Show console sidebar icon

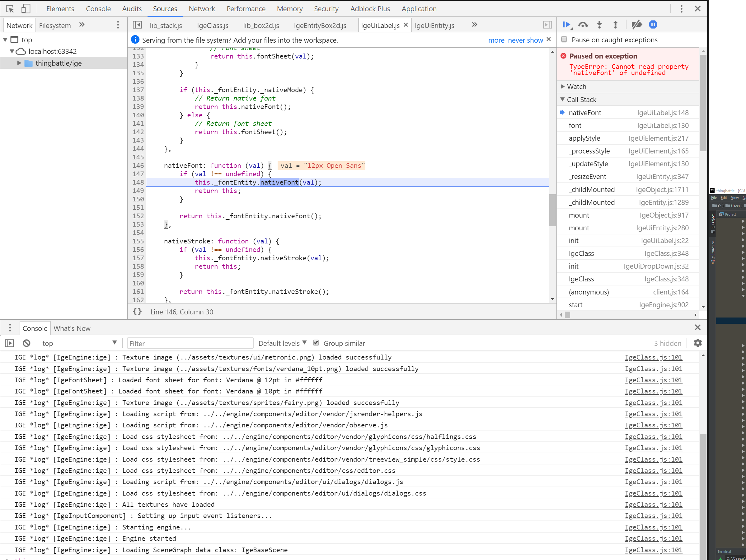coord(9,343)
